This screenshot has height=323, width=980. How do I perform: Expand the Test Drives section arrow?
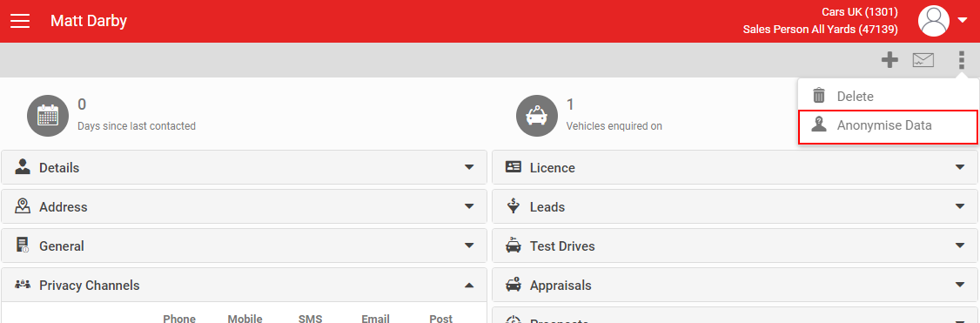point(960,246)
